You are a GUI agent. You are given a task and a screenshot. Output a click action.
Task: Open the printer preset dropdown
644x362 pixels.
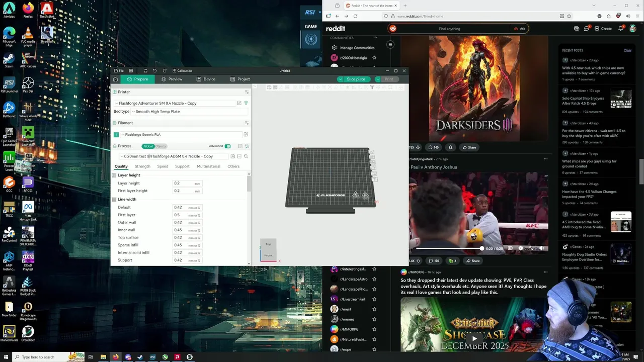175,103
